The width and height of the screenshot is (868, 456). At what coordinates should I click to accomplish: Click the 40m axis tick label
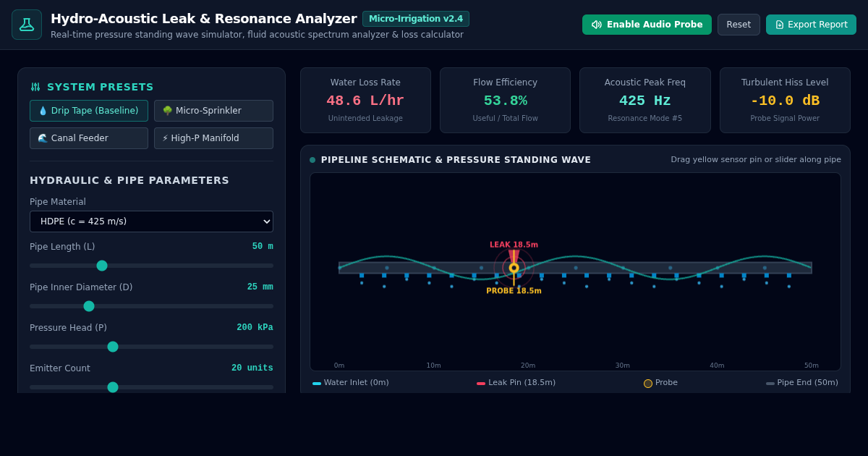click(x=717, y=366)
